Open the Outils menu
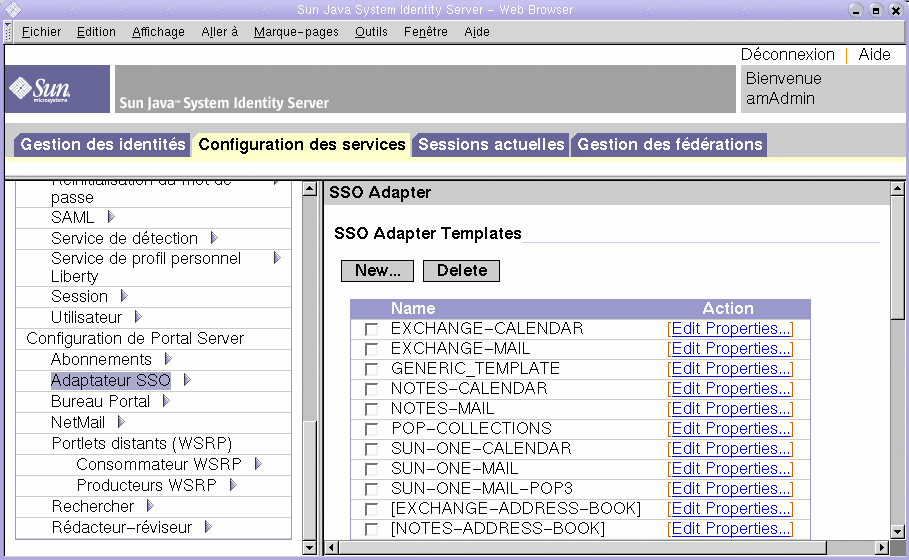Image resolution: width=909 pixels, height=560 pixels. tap(371, 32)
